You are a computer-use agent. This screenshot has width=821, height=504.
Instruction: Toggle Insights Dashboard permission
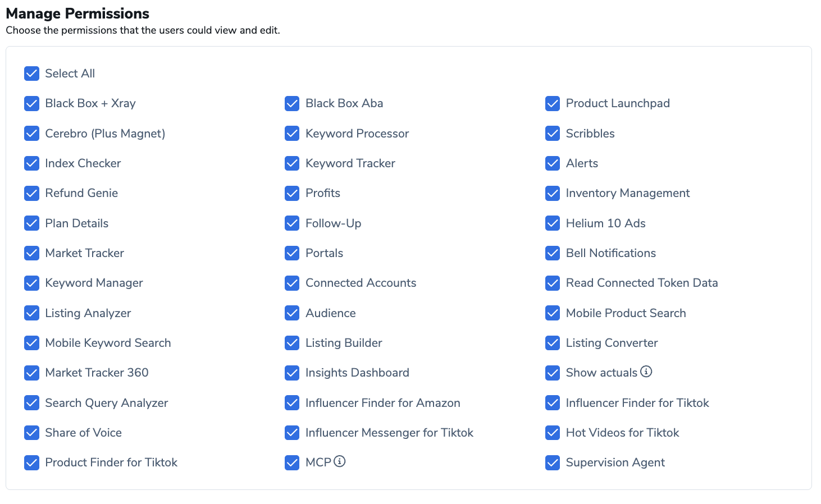(292, 373)
